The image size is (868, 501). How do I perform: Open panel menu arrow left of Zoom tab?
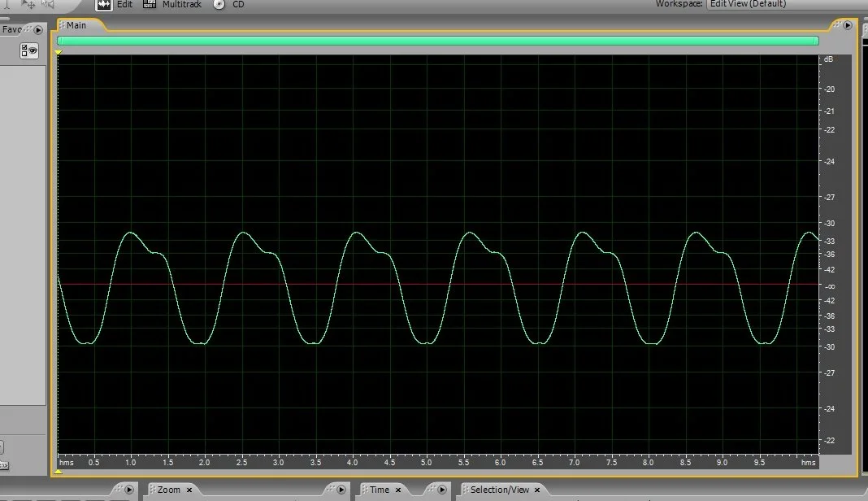(129, 490)
